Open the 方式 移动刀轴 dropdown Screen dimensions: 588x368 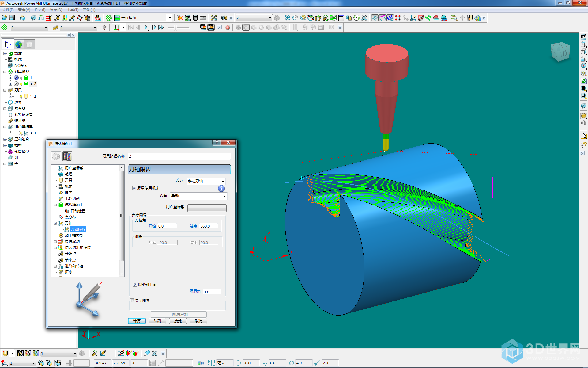[206, 181]
